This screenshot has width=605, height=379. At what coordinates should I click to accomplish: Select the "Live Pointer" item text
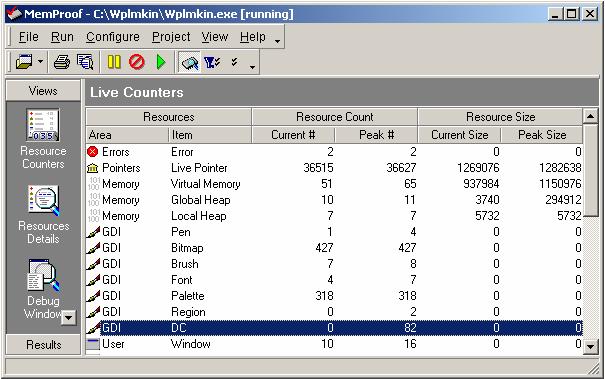pos(199,168)
